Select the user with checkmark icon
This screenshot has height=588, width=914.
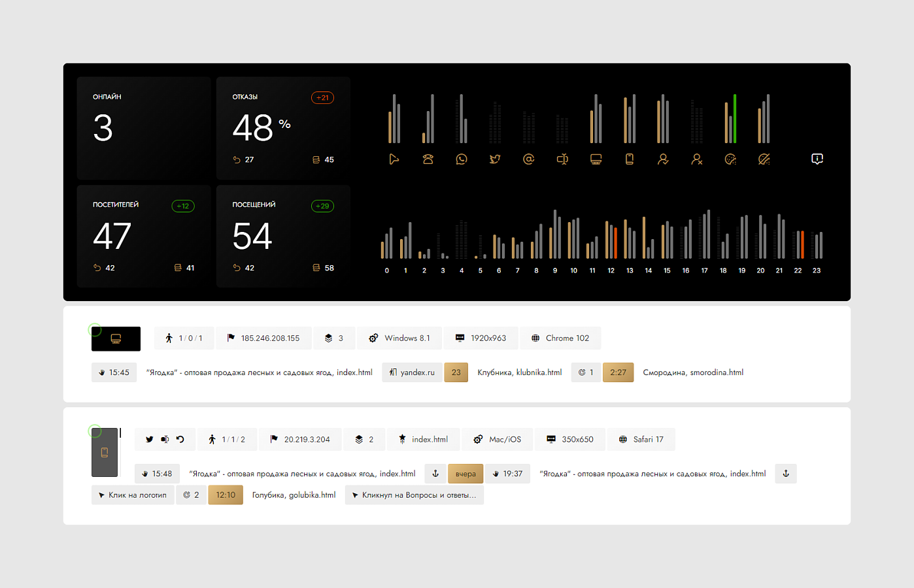[663, 159]
